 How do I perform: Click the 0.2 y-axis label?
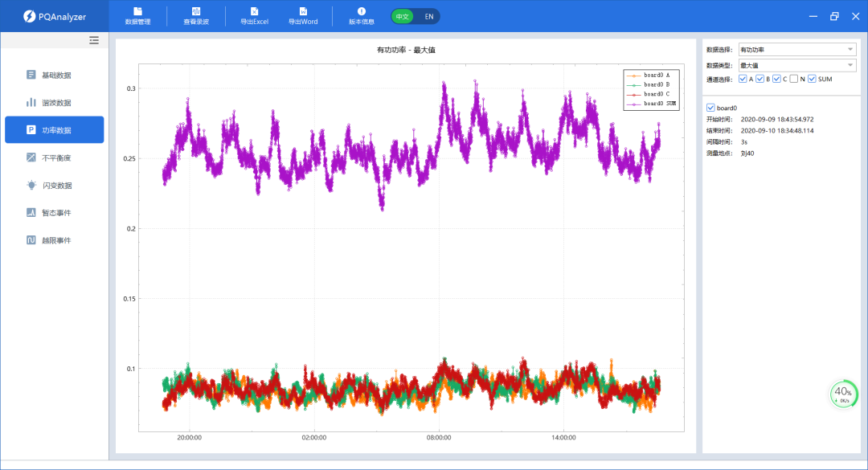131,229
